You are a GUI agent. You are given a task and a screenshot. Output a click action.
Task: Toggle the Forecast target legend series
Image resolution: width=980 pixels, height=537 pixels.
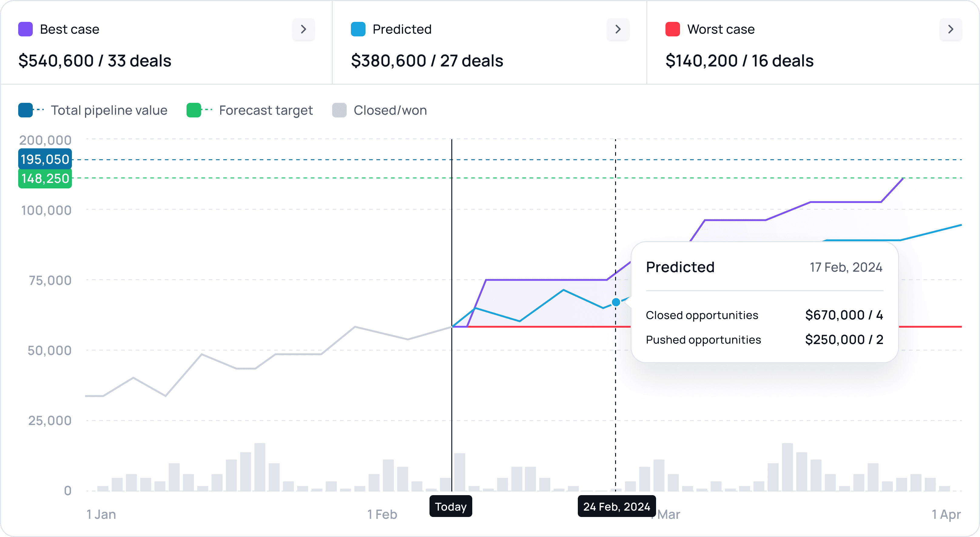point(265,110)
